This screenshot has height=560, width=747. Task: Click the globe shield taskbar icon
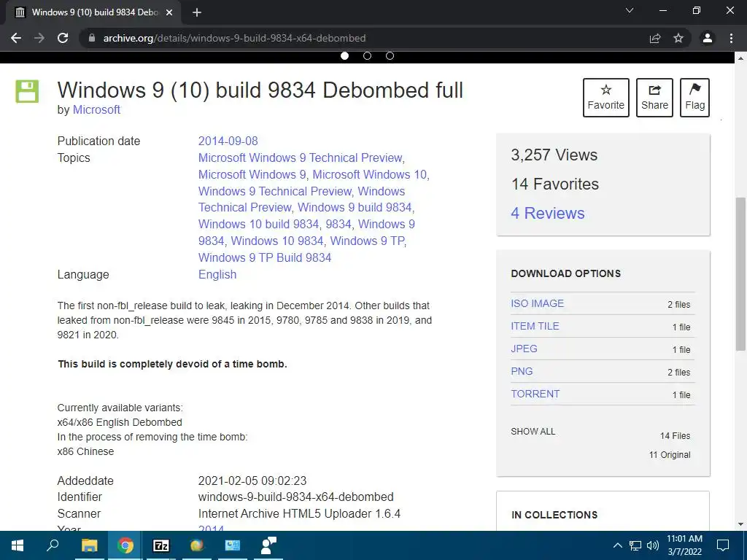[x=196, y=545]
